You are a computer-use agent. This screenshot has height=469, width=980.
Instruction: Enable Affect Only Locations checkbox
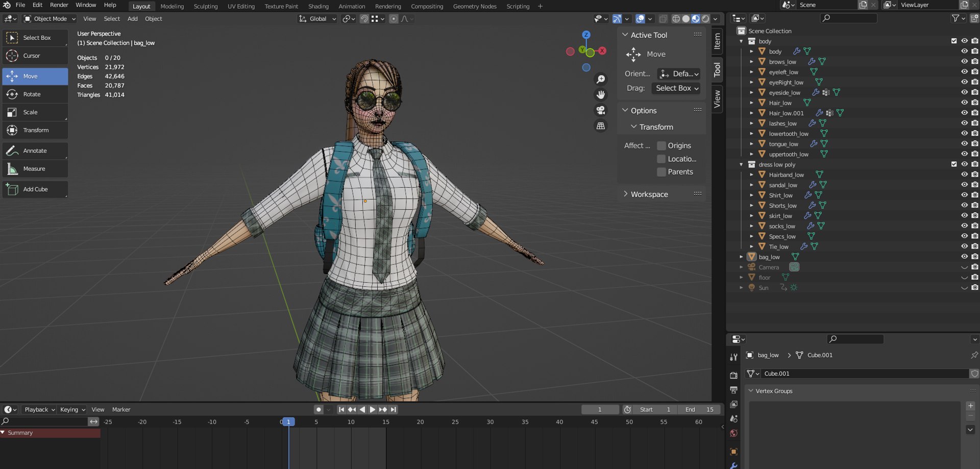click(661, 159)
